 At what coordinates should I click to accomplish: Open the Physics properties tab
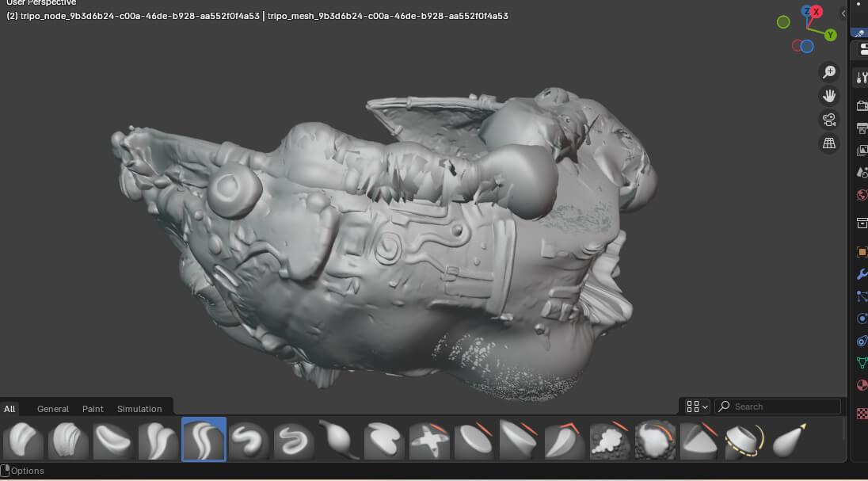pyautogui.click(x=862, y=319)
